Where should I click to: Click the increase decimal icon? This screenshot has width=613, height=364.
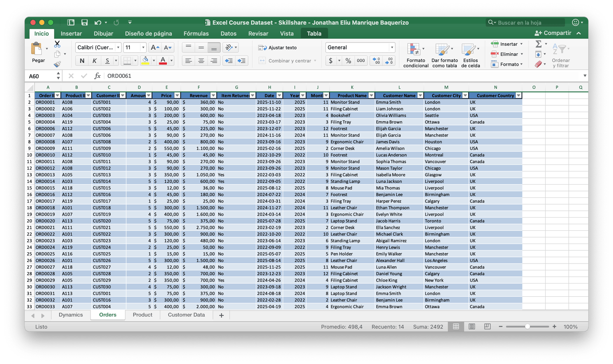click(x=376, y=61)
